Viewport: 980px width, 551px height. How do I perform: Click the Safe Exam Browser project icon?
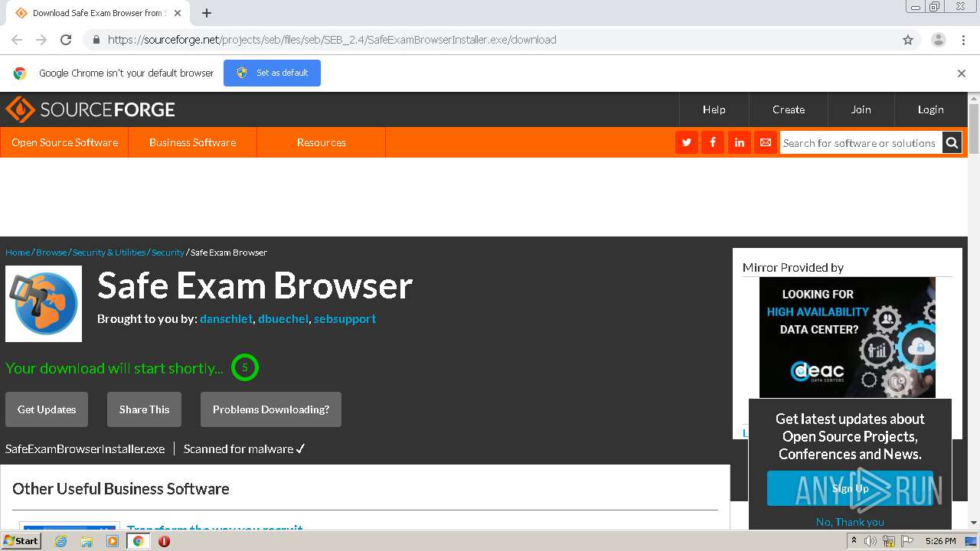coord(44,304)
